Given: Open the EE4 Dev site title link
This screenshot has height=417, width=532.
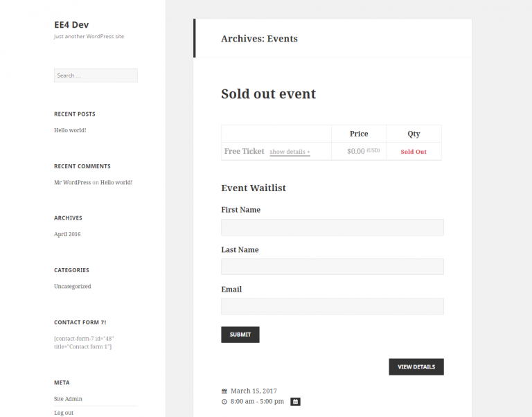Looking at the screenshot, I should coord(71,25).
